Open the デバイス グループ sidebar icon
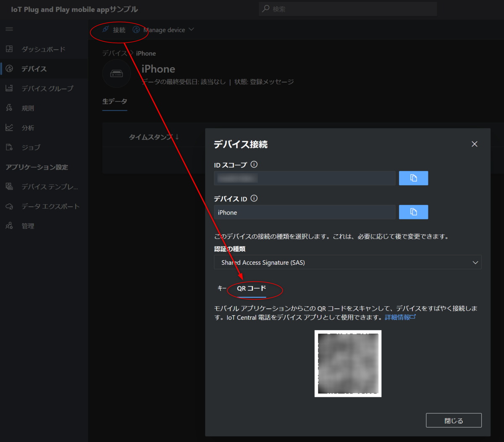The width and height of the screenshot is (504, 442). [x=9, y=88]
